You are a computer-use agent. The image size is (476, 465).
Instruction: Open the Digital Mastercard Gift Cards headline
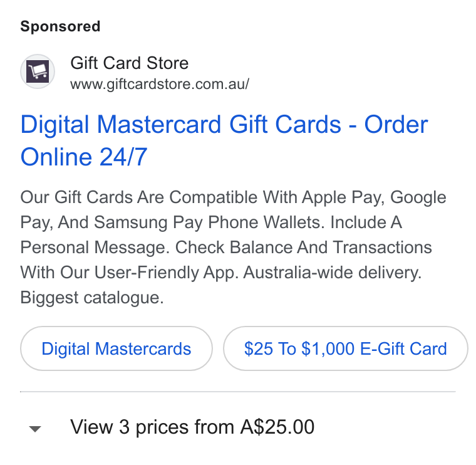coord(224,140)
